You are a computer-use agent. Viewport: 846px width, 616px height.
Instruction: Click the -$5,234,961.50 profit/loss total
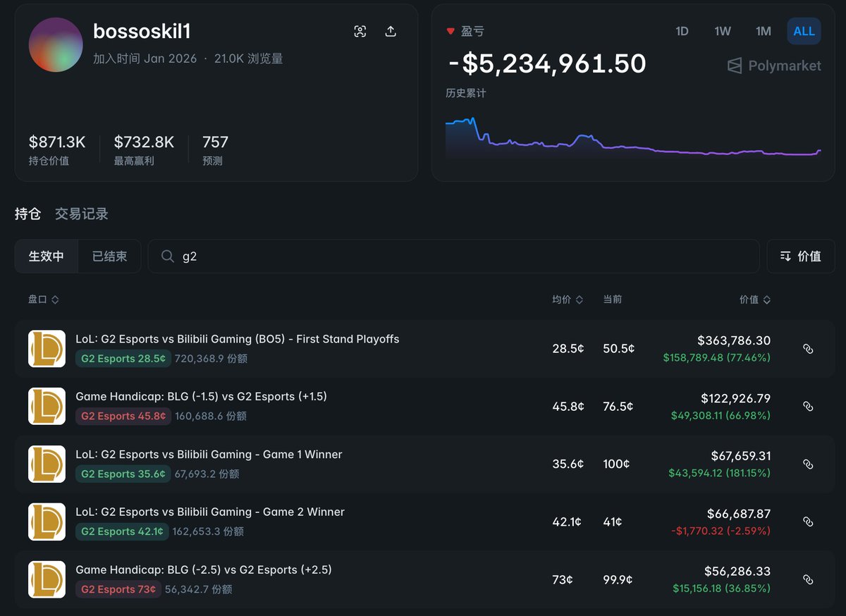[x=547, y=64]
